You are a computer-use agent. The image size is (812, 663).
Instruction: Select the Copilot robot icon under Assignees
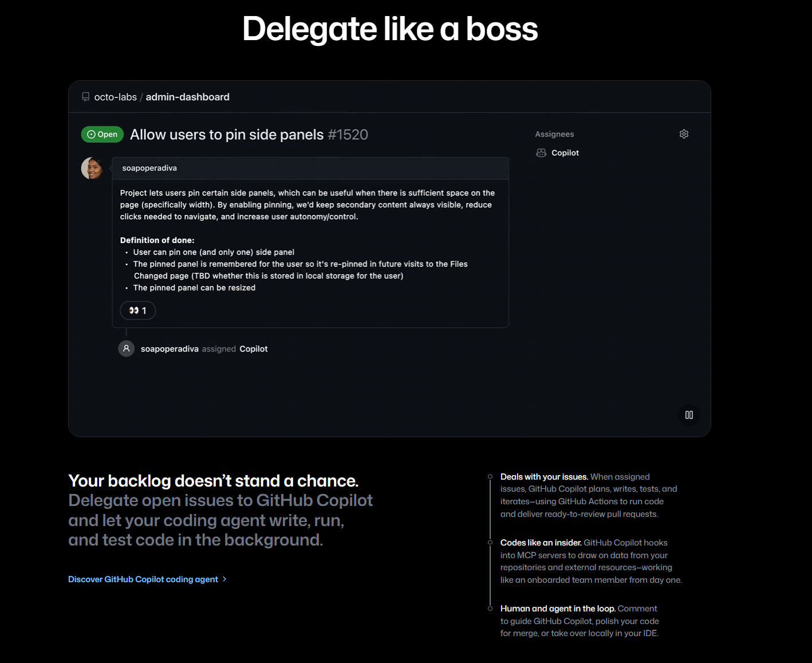pyautogui.click(x=541, y=152)
